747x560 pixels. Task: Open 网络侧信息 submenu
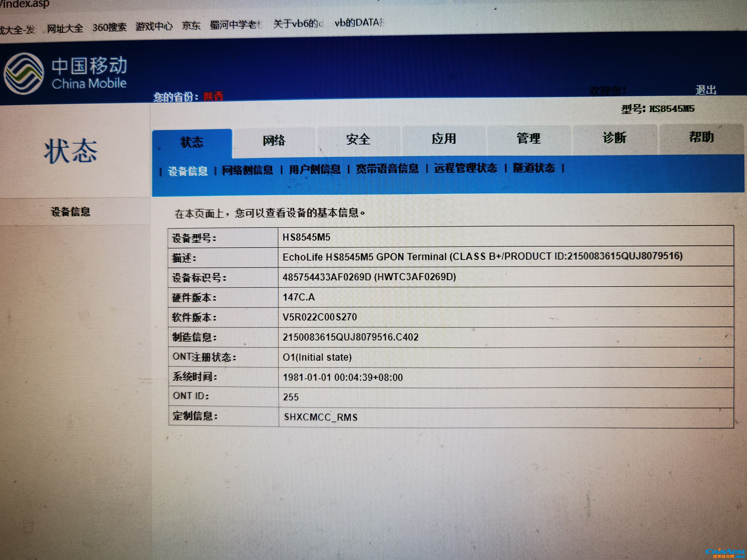(x=247, y=170)
